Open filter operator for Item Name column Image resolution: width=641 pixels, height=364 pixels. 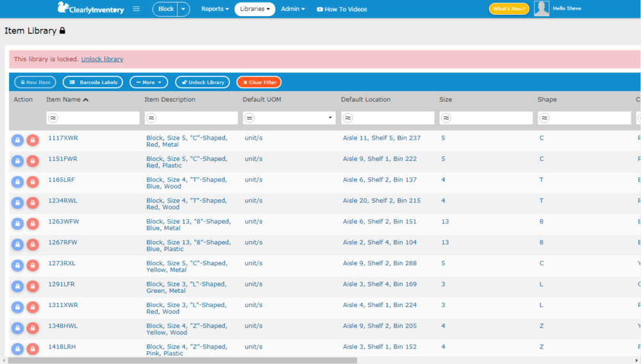point(53,118)
